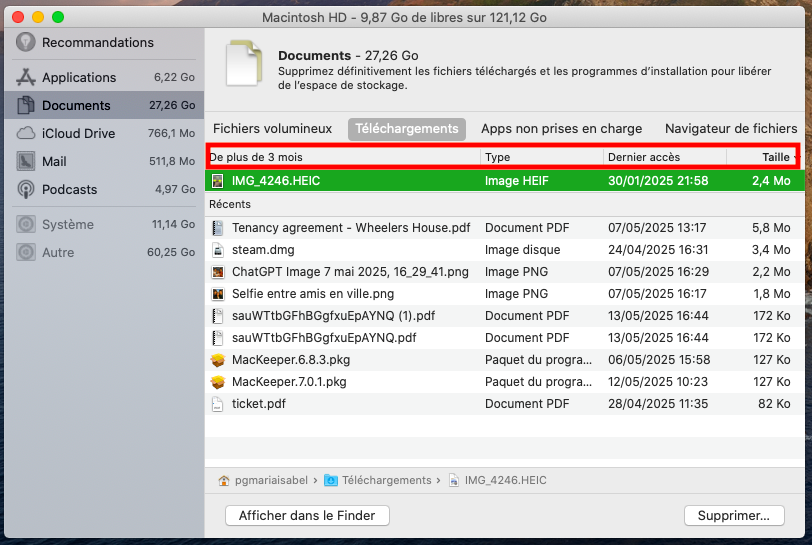Click the 82 Ko size value
The image size is (812, 545).
(x=774, y=404)
